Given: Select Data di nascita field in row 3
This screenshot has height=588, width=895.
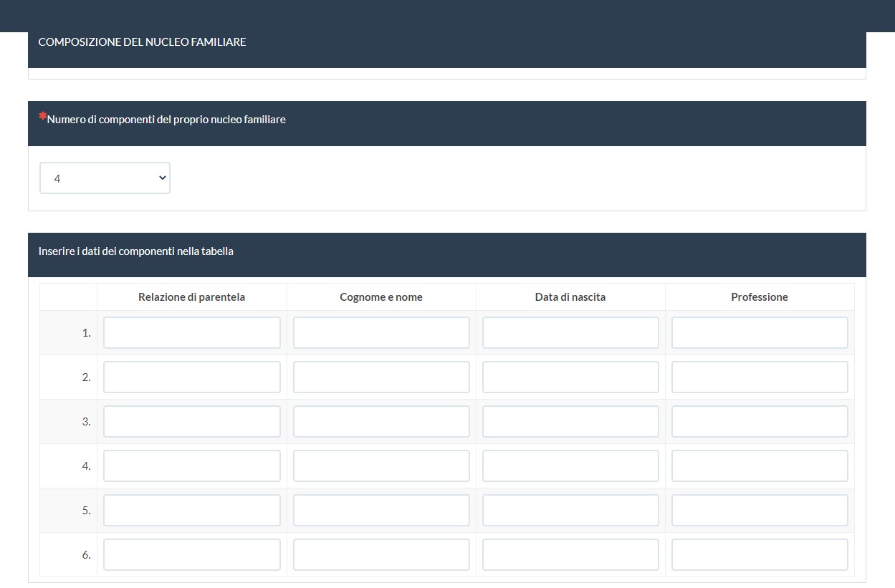Looking at the screenshot, I should (570, 422).
